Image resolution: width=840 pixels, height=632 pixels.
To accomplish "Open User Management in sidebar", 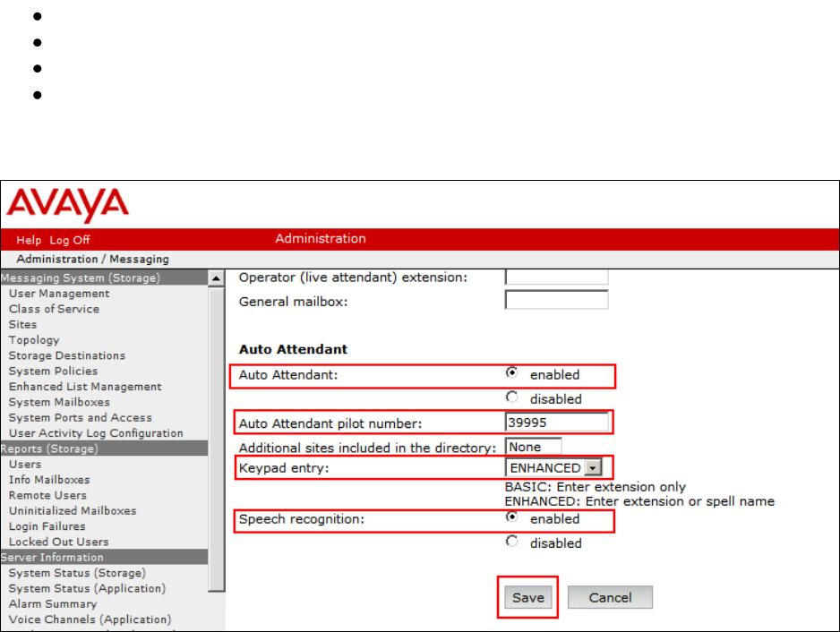I will tap(59, 294).
